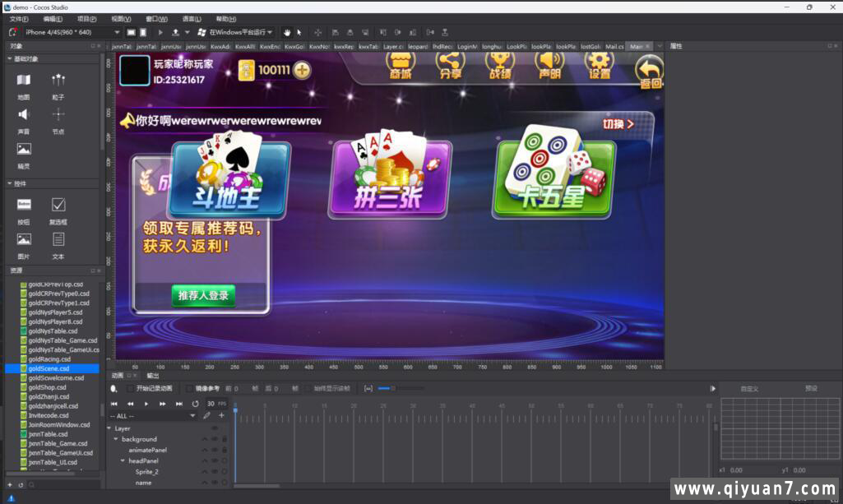Enable the 镜像参考 checkbox in timeline
843x504 pixels.
188,388
